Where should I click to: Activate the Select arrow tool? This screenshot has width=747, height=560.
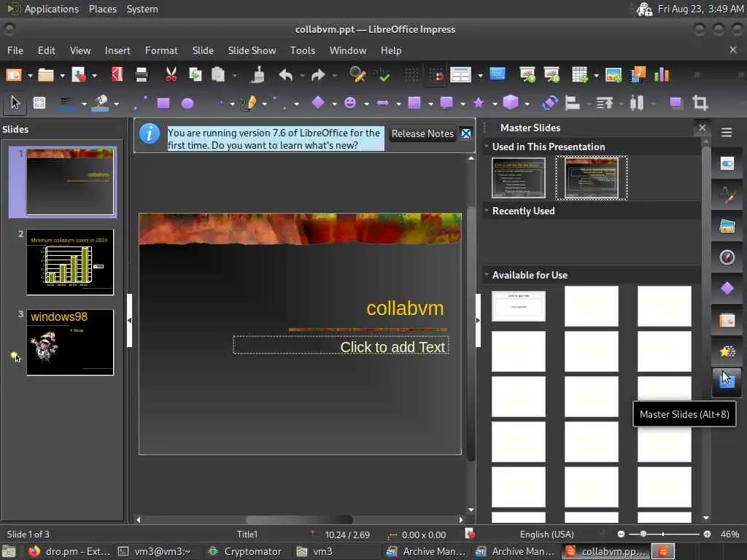point(15,103)
